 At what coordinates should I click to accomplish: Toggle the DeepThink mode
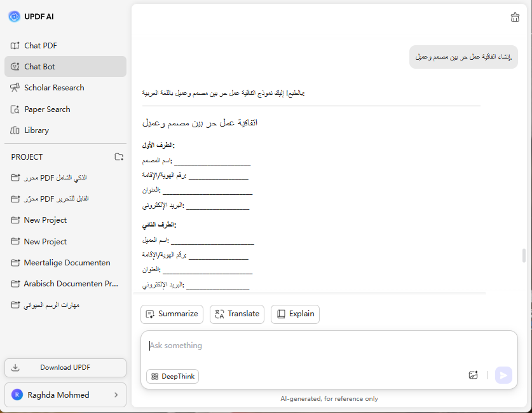point(172,377)
